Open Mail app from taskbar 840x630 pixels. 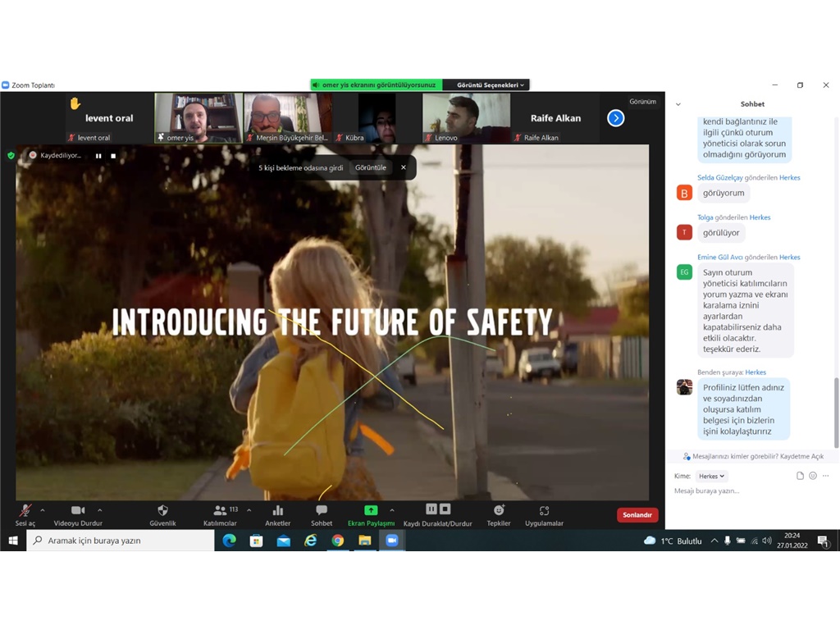[283, 541]
